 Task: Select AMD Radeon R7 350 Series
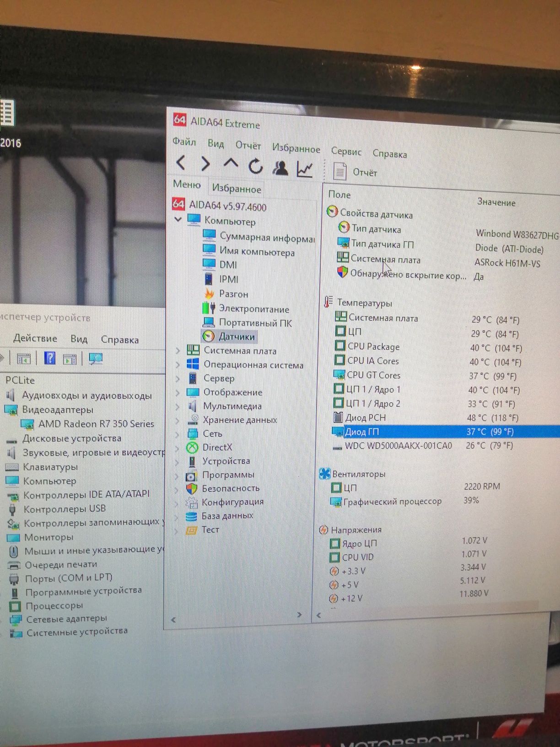click(x=96, y=424)
